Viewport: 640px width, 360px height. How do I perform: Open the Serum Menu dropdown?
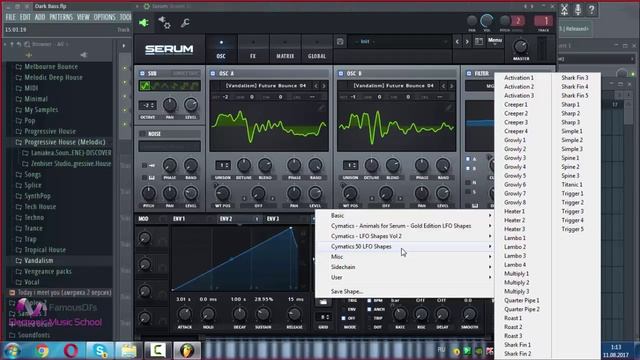click(495, 41)
